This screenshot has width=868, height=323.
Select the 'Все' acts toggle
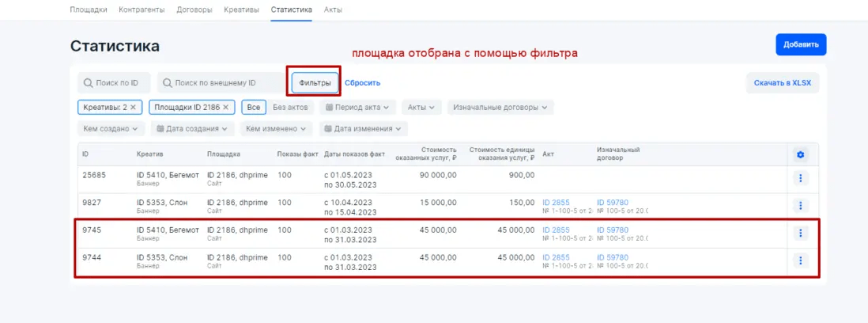click(x=253, y=107)
